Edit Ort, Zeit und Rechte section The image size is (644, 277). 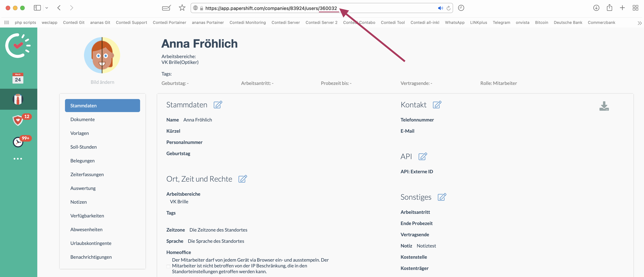pos(243,179)
